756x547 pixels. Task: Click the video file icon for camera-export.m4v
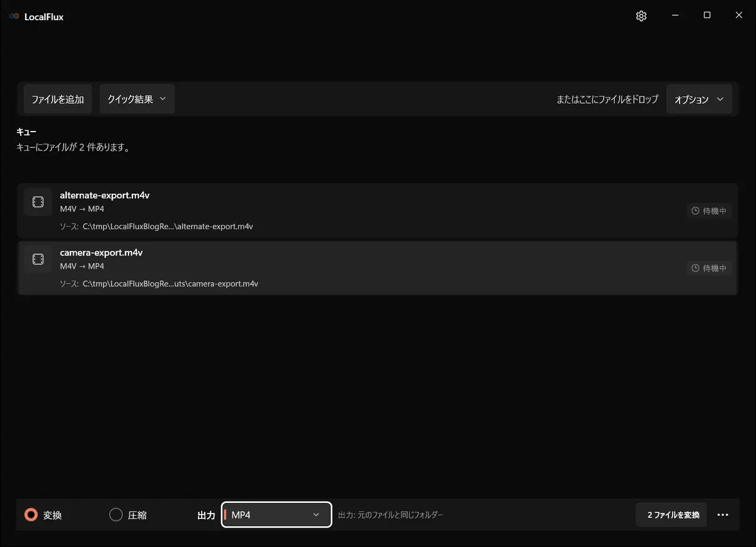click(38, 259)
